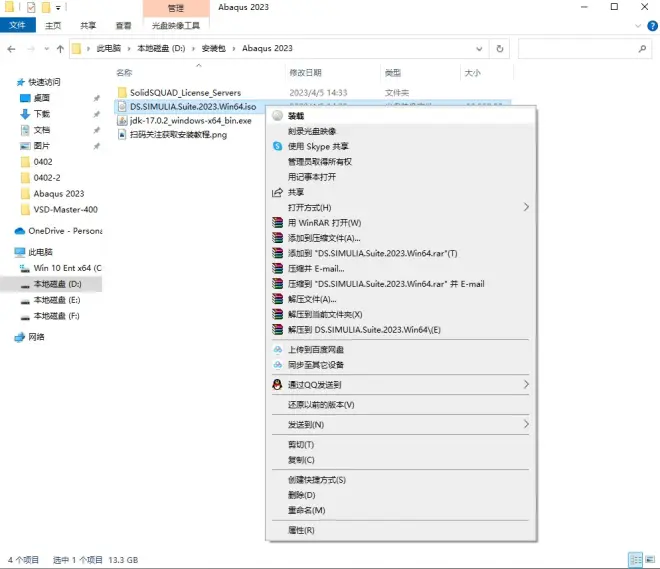Choose 添加到 "DS.SIMULIA.Suite.2023.Win64.rar"(T)

click(373, 253)
